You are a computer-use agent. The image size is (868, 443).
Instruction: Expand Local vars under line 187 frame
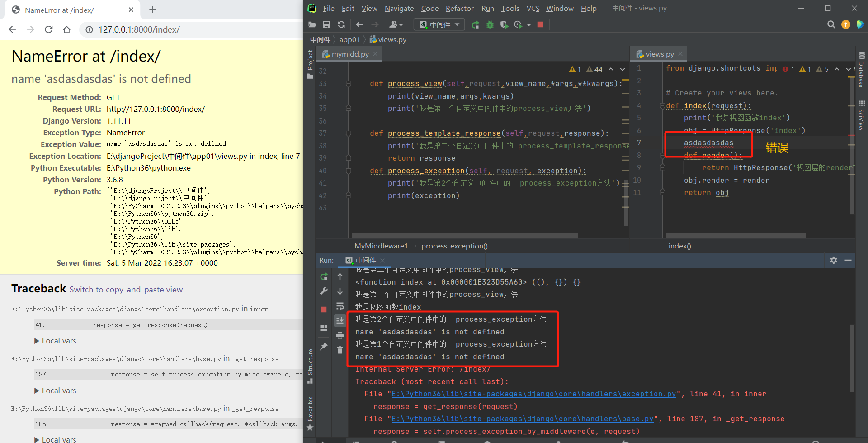pyautogui.click(x=55, y=391)
